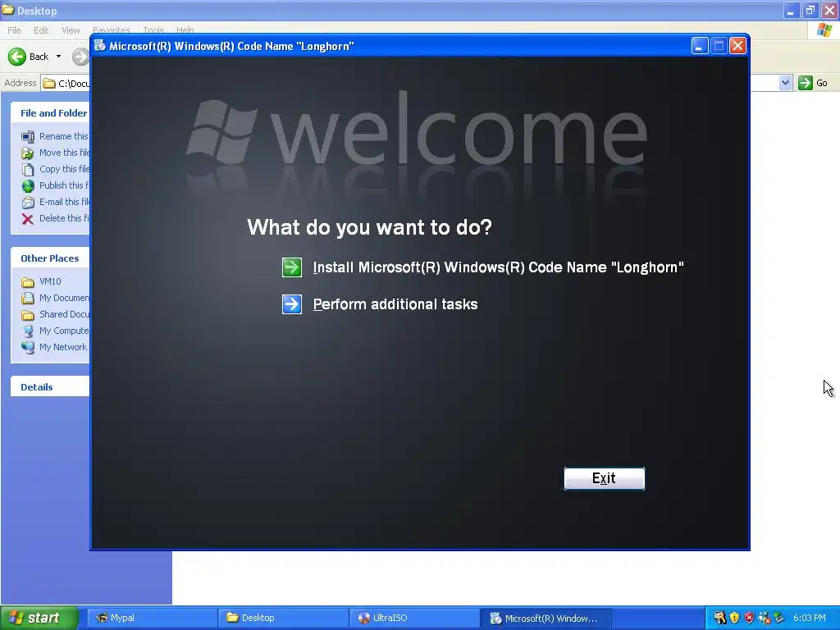Click the blue Perform additional tasks arrow icon

click(x=292, y=304)
